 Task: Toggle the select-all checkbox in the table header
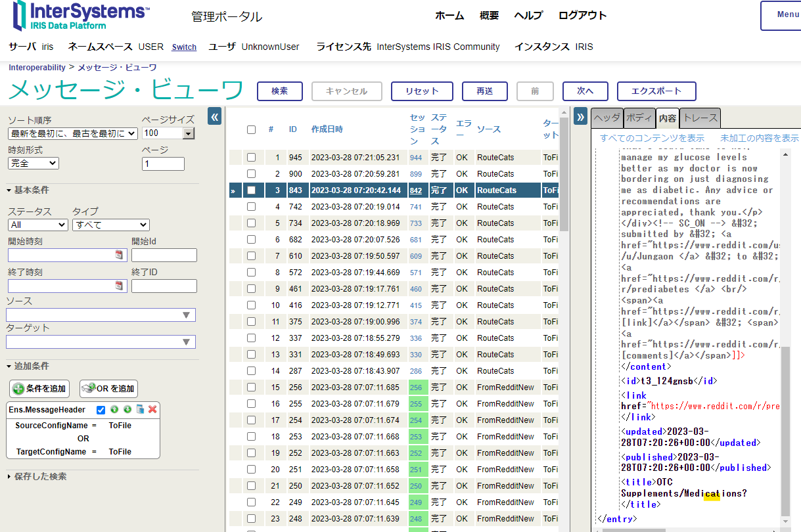[x=251, y=129]
